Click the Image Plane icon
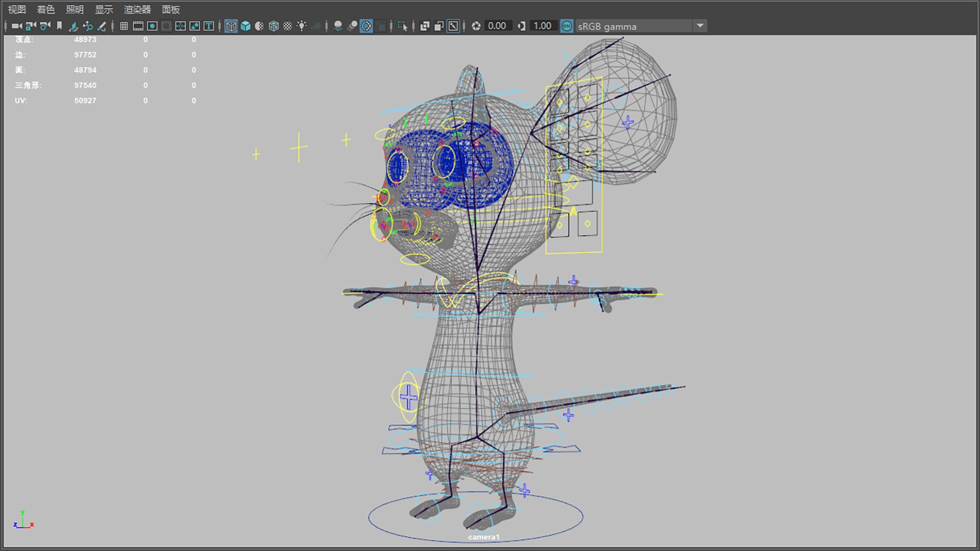The height and width of the screenshot is (551, 980). pyautogui.click(x=73, y=26)
